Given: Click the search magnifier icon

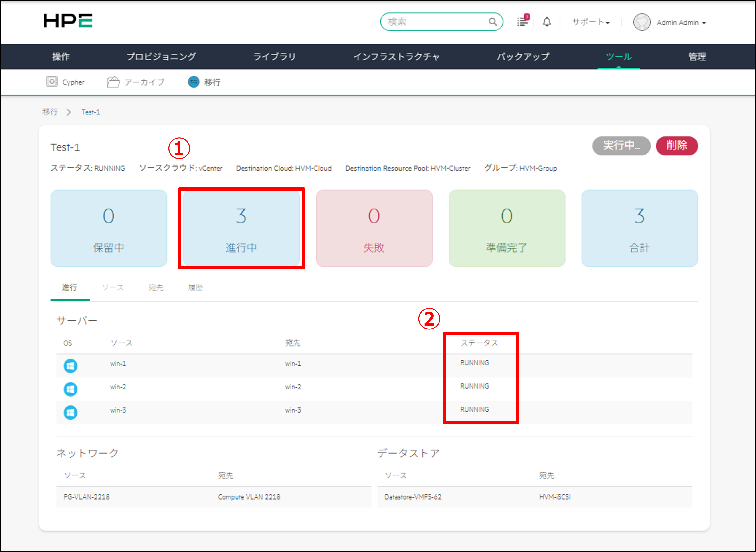Looking at the screenshot, I should click(x=493, y=22).
